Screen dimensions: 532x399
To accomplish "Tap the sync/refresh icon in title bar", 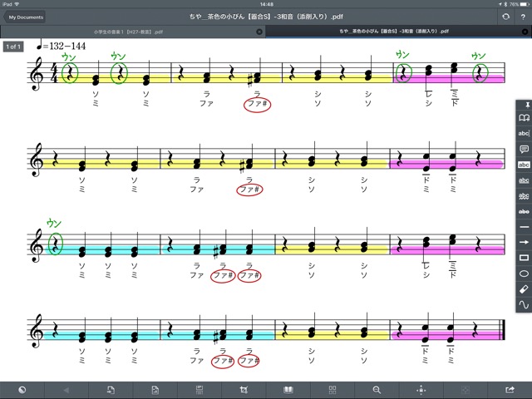I will coord(505,17).
